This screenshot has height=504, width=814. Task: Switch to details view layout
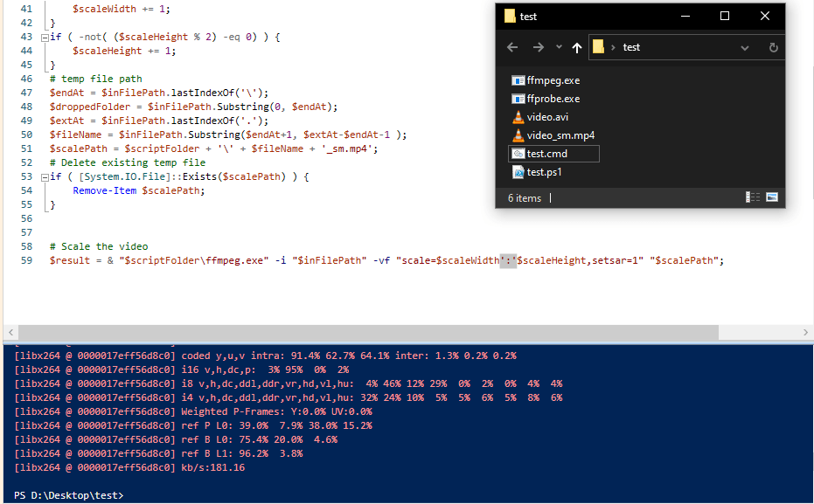tap(754, 197)
